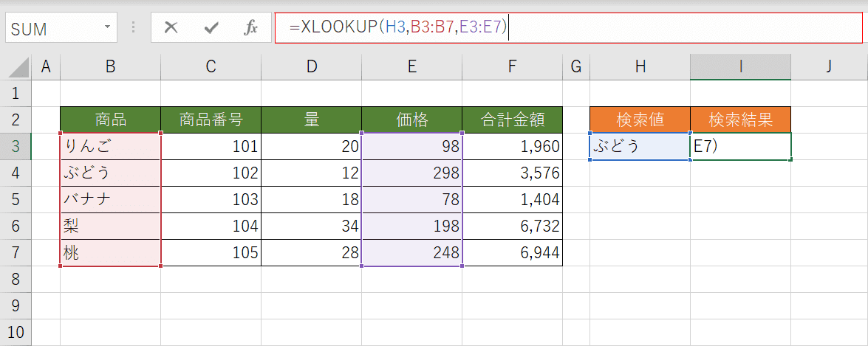Image resolution: width=868 pixels, height=346 pixels.
Task: Select the りんご cell
Action: [x=111, y=147]
